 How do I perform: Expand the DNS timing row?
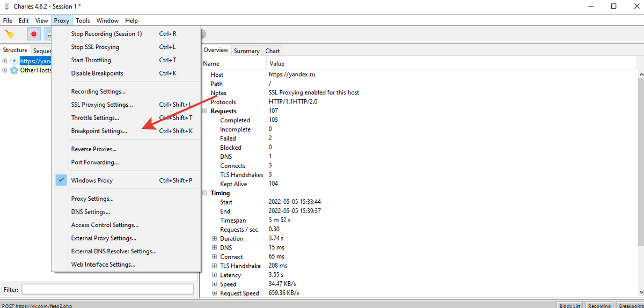214,248
